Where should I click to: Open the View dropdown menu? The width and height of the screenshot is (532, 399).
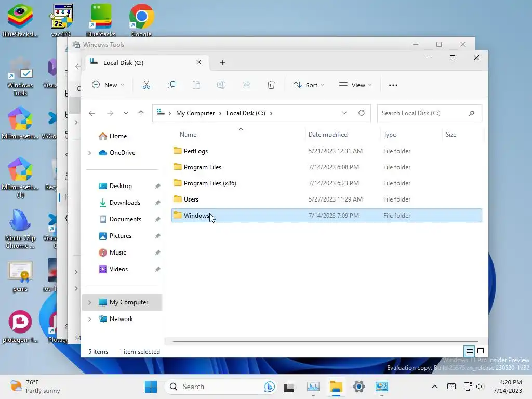(x=355, y=85)
